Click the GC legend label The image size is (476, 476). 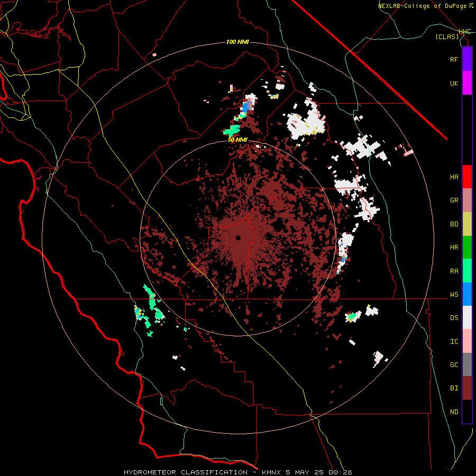click(454, 365)
